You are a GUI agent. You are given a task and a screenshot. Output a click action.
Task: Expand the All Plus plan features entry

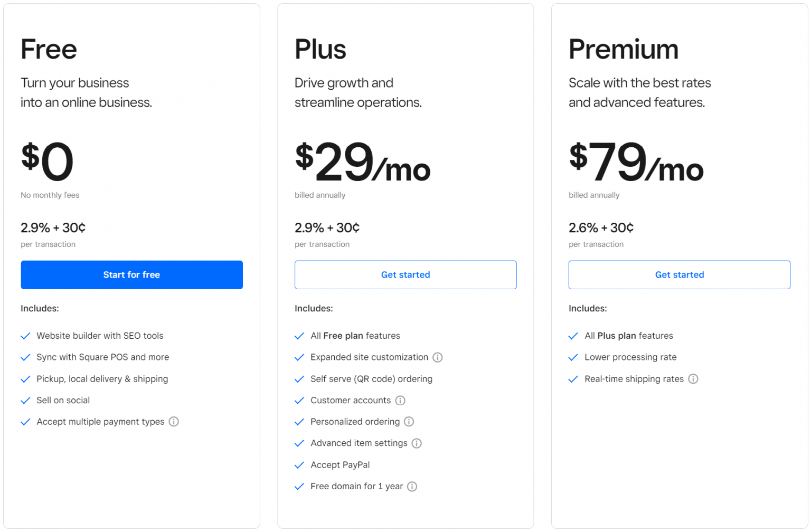click(628, 336)
